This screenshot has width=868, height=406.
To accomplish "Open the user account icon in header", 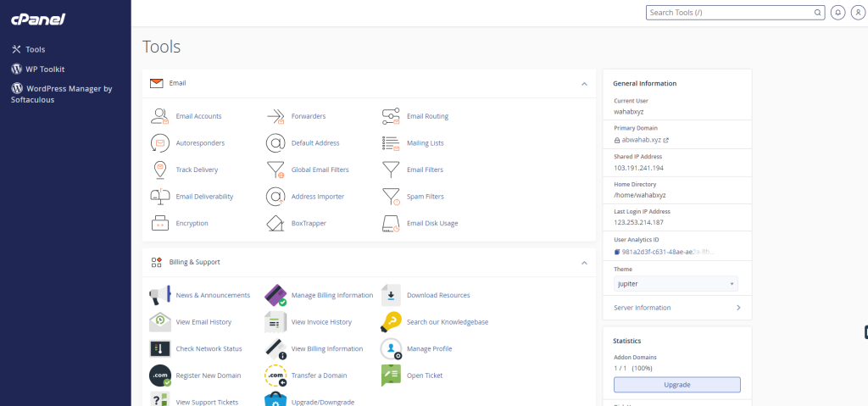I will click(856, 13).
